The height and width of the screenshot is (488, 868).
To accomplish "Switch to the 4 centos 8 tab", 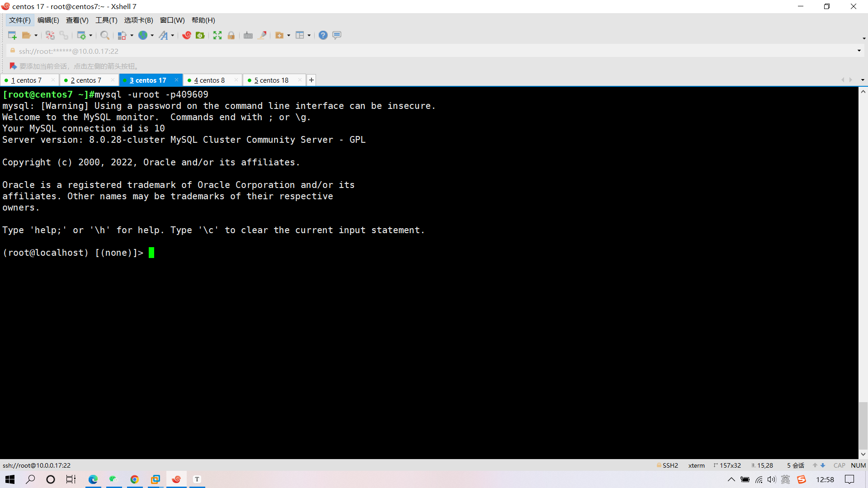I will point(209,80).
